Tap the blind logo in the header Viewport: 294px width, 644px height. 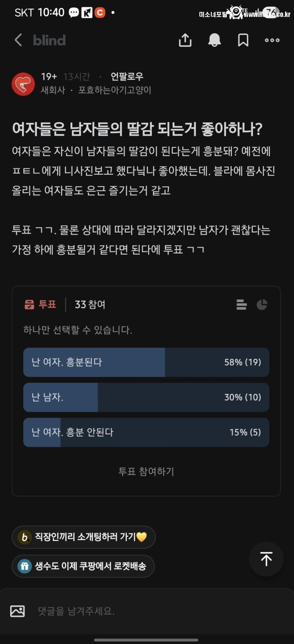click(49, 40)
